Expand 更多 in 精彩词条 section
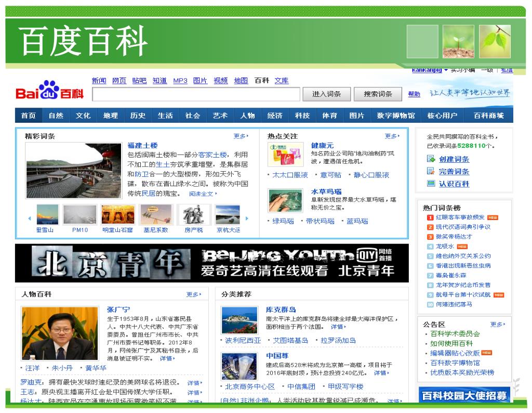Image resolution: width=532 pixels, height=413 pixels. tap(241, 136)
